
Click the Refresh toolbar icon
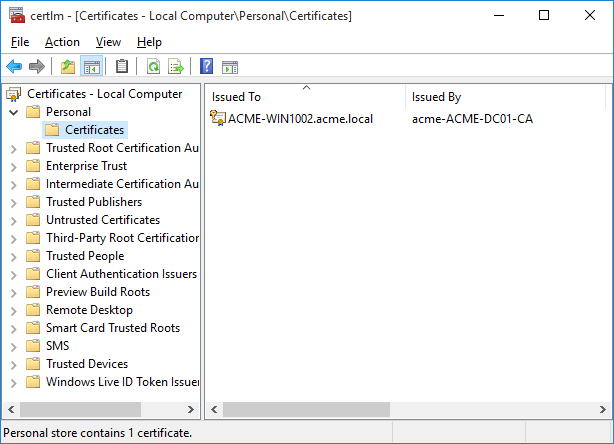click(153, 67)
